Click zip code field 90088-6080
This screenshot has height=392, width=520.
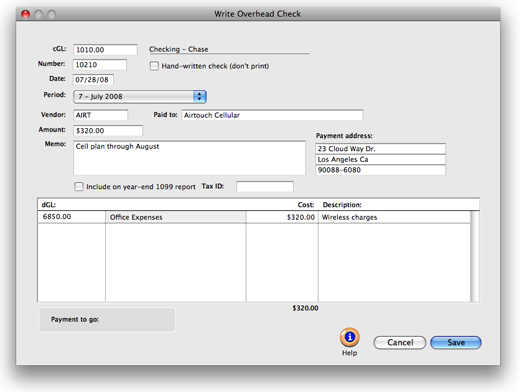[380, 170]
